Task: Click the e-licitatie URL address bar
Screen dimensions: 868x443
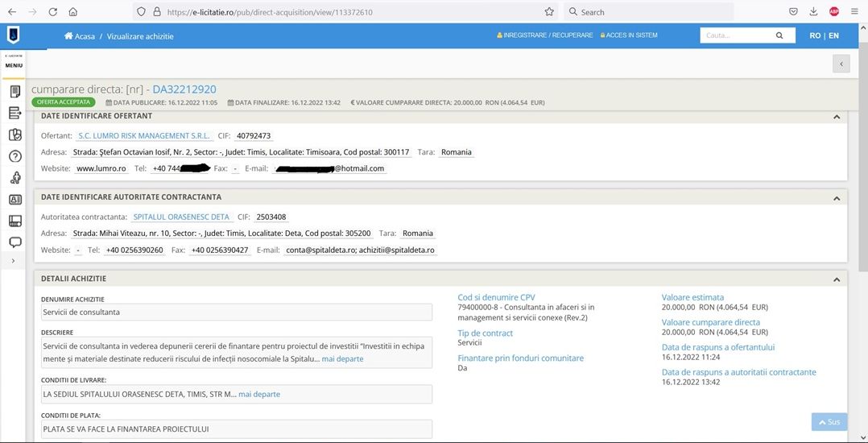Action: (346, 11)
